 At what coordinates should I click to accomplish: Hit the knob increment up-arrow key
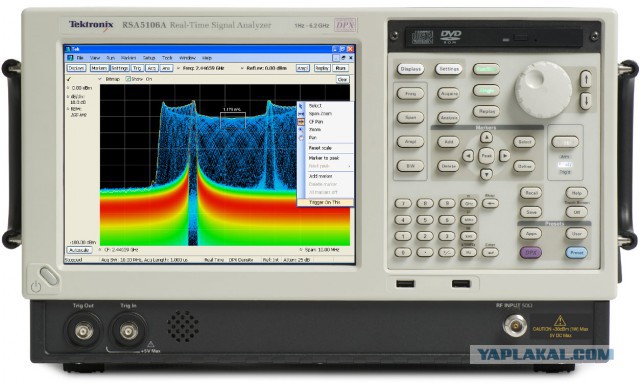point(586,79)
